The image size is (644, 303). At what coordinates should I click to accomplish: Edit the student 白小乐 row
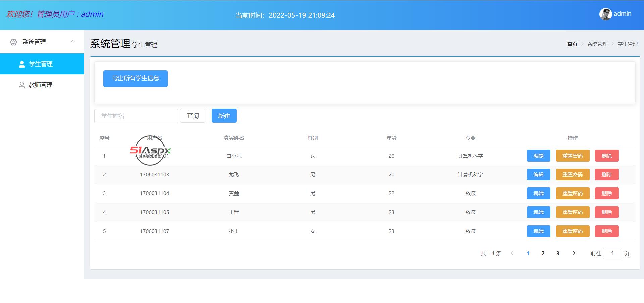pos(538,156)
